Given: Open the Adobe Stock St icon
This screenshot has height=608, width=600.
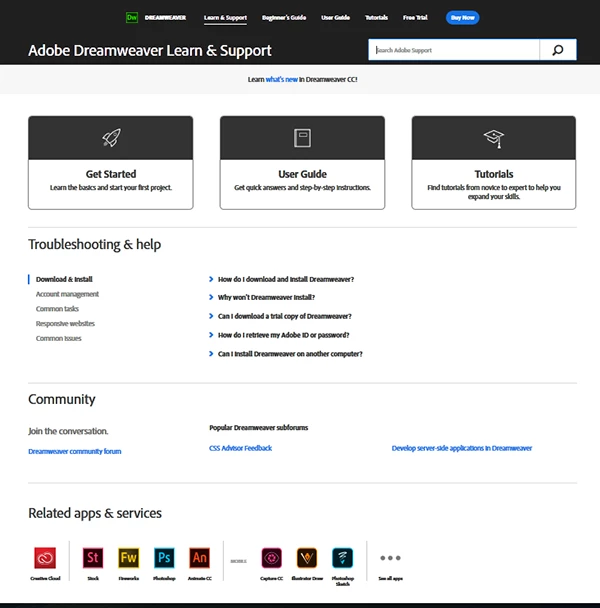Looking at the screenshot, I should point(93,558).
